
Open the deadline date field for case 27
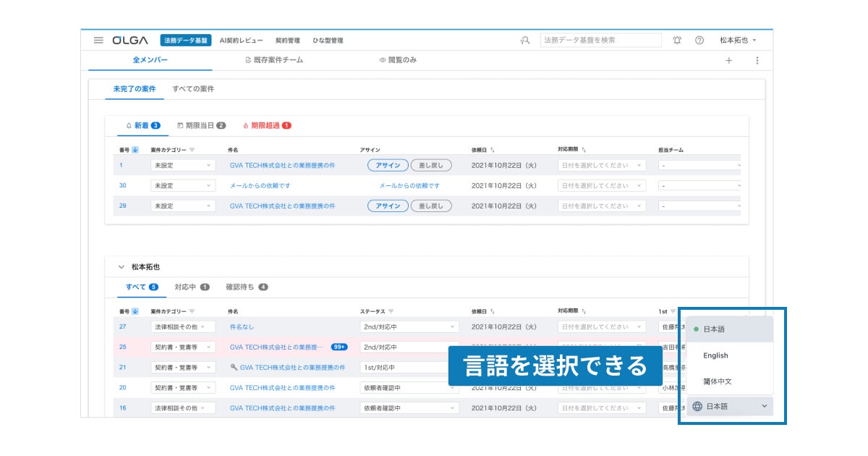602,326
